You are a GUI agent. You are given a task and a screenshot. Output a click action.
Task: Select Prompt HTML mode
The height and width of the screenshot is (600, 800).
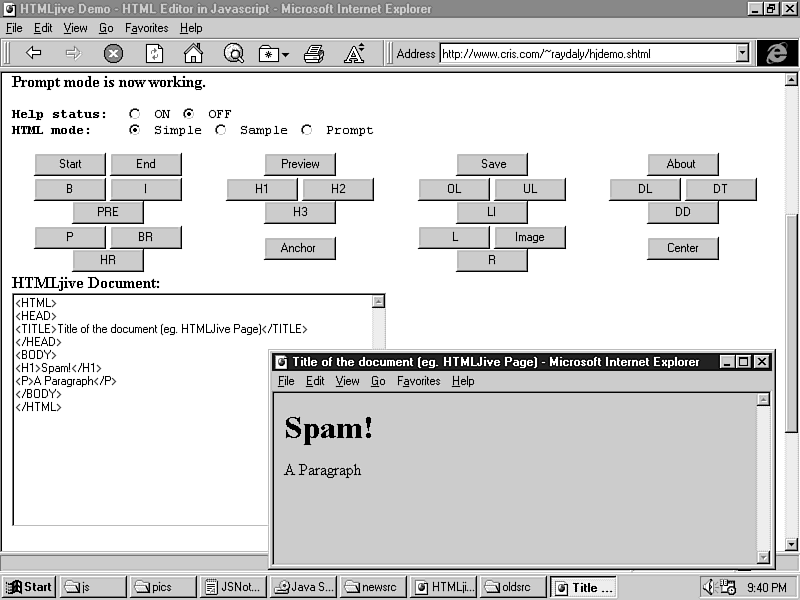pyautogui.click(x=306, y=130)
